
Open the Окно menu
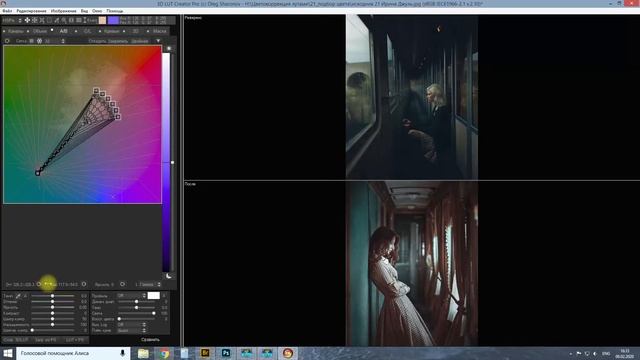(97, 11)
